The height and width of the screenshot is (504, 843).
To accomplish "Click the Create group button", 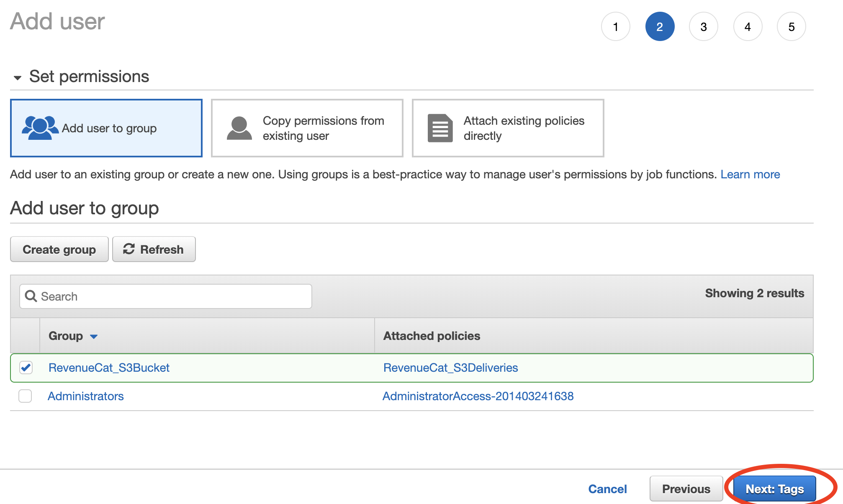I will (59, 249).
